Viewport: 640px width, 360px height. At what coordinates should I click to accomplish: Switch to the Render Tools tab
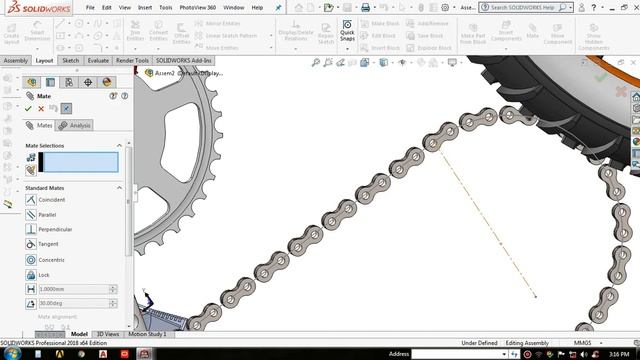[x=132, y=60]
